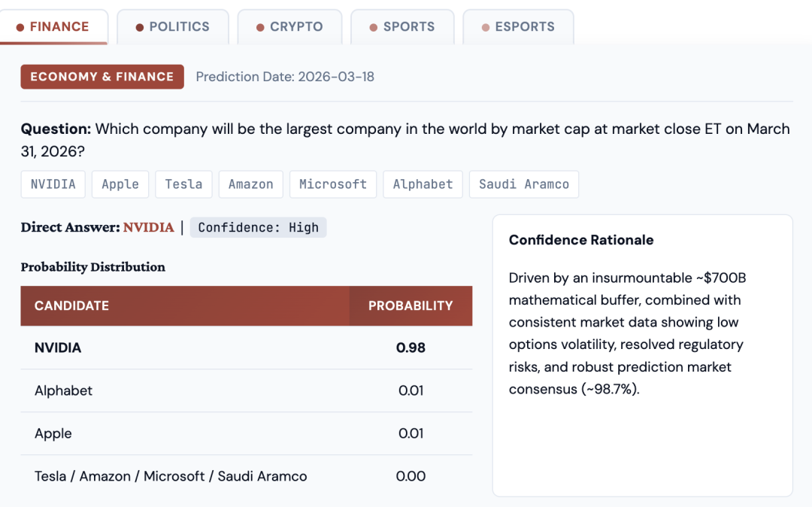Click the Confidence: High badge
The width and height of the screenshot is (812, 507).
pyautogui.click(x=258, y=227)
